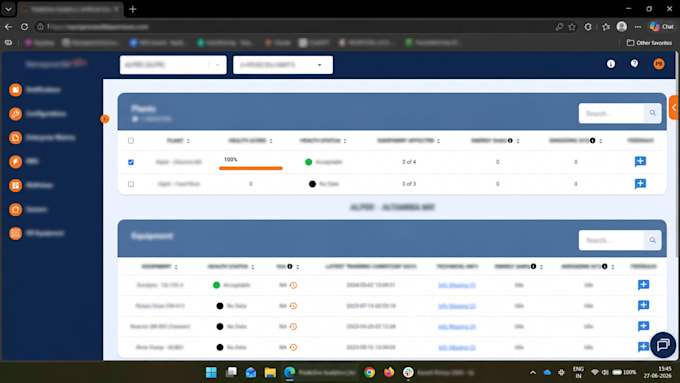Click inside the Plants search field
This screenshot has width=680, height=383.
tap(611, 113)
